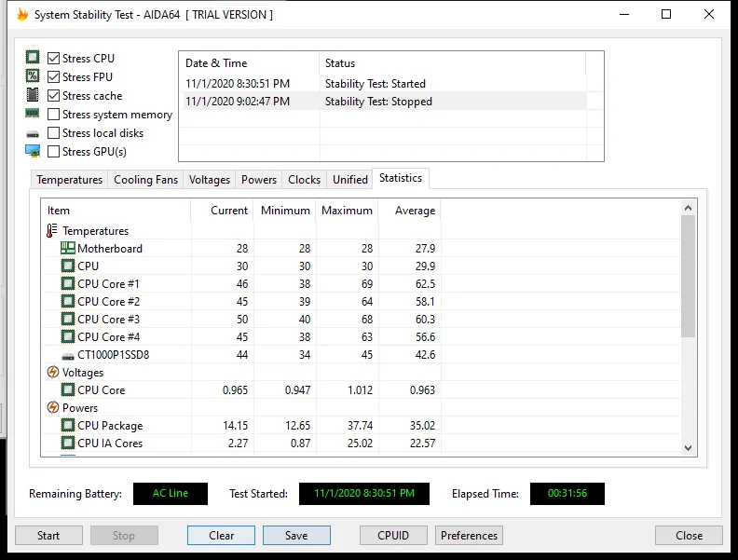Uncheck the Stress FPU checkbox
738x560 pixels.
54,76
